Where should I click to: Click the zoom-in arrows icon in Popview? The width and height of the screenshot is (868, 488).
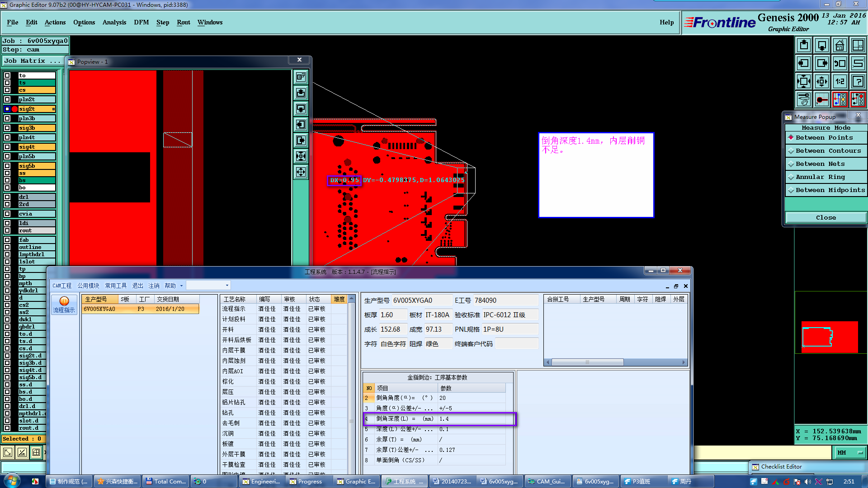[x=301, y=156]
